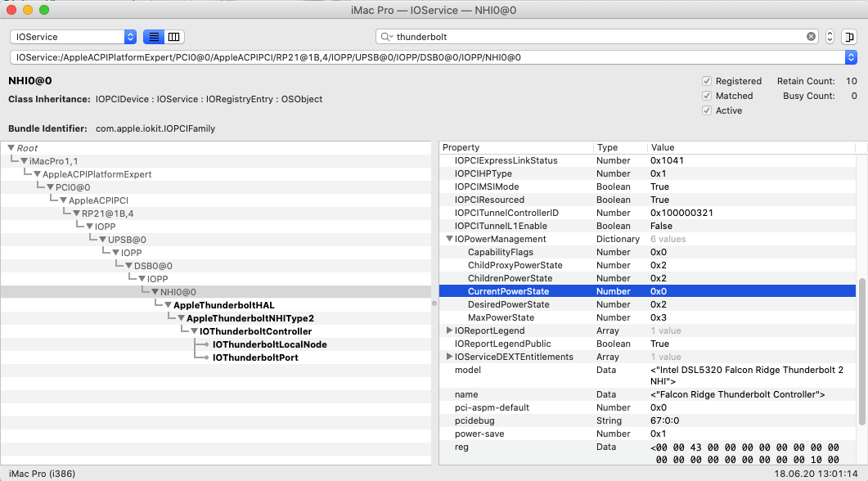Image resolution: width=868 pixels, height=481 pixels.
Task: Switch to the list view mode icon
Action: [x=153, y=37]
